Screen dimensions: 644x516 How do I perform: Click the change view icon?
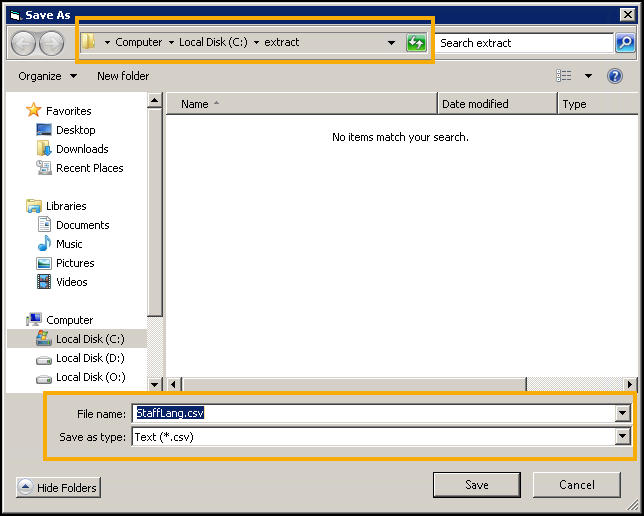pos(564,76)
